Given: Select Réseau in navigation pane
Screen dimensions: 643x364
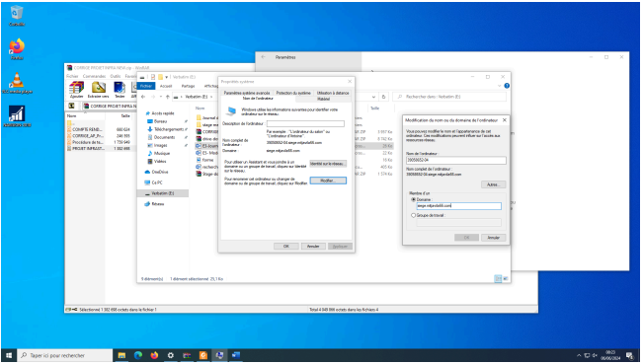Looking at the screenshot, I should point(157,204).
